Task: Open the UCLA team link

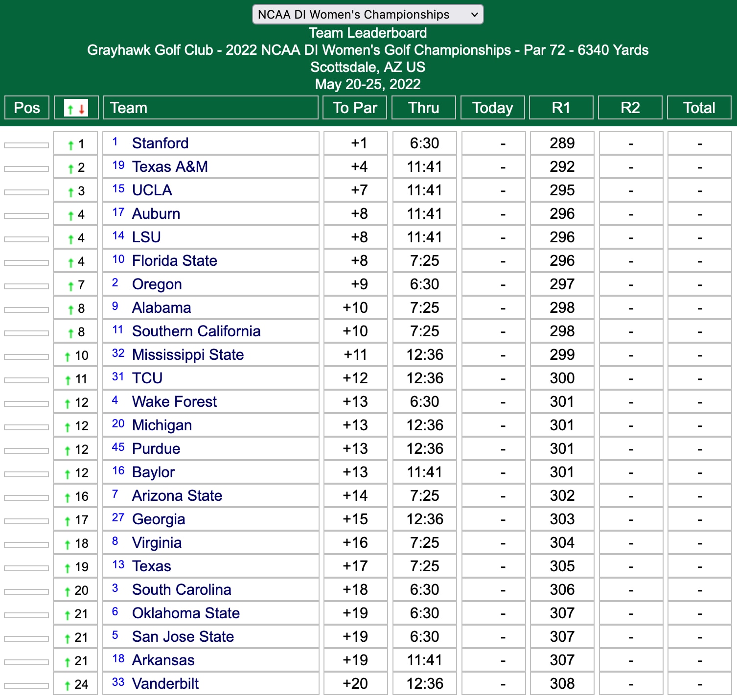Action: (152, 190)
